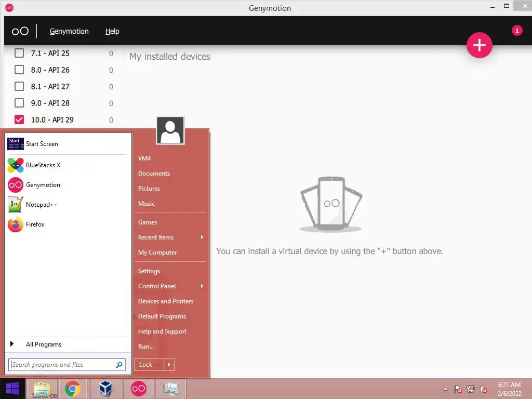532x399 pixels.
Task: Show hidden system tray icons
Action: point(445,389)
